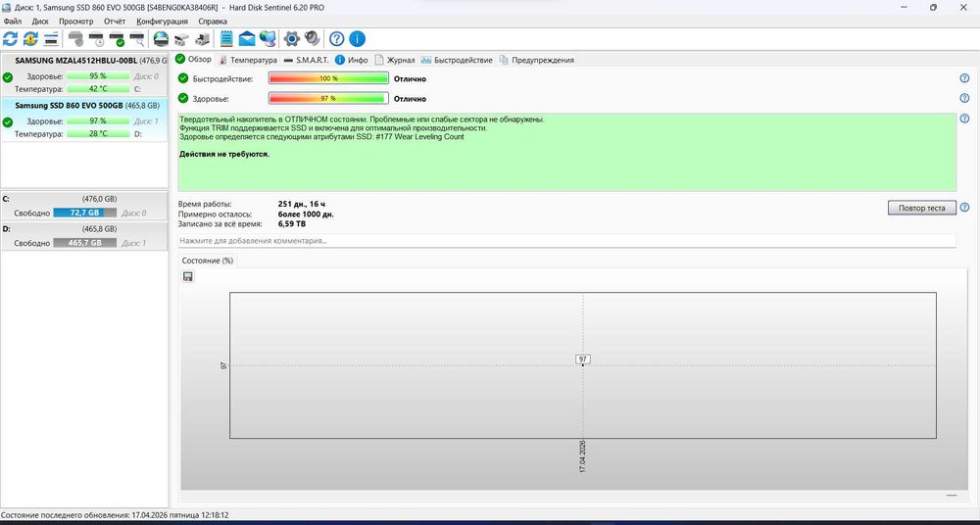Click the notepad report toolbar icon
This screenshot has width=980, height=525.
coord(227,39)
